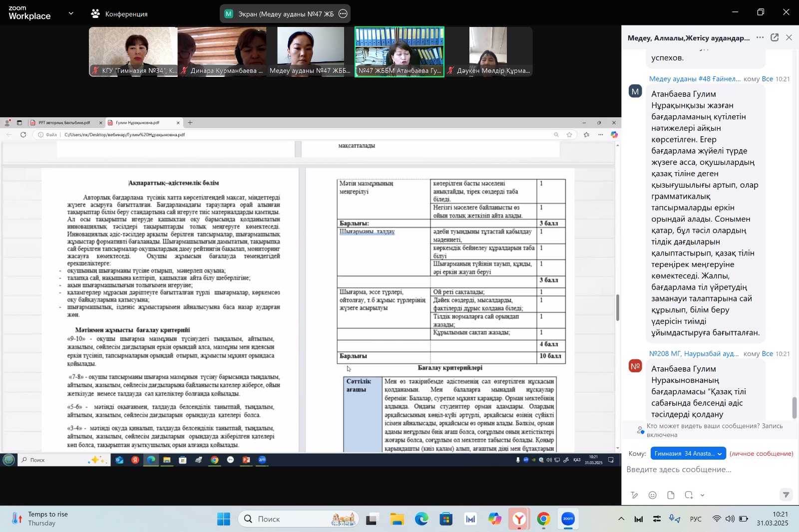
Task: Click the Конференция tab at the top
Action: (120, 14)
